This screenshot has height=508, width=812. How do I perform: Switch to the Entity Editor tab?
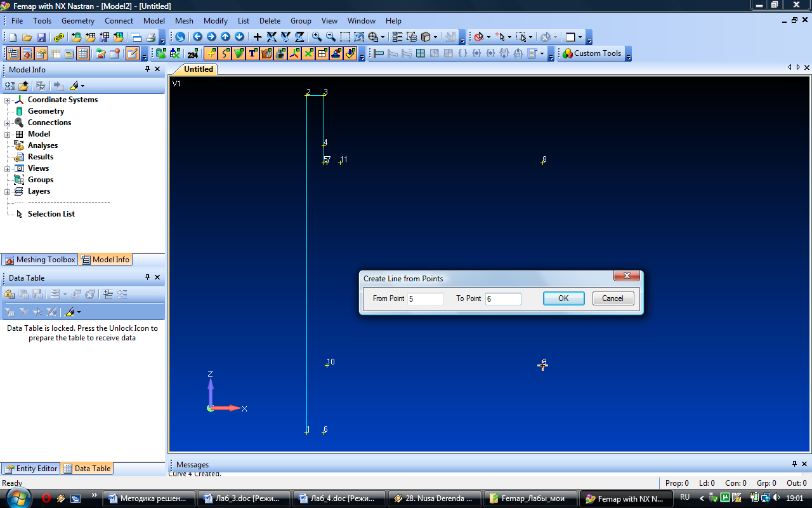pos(31,469)
